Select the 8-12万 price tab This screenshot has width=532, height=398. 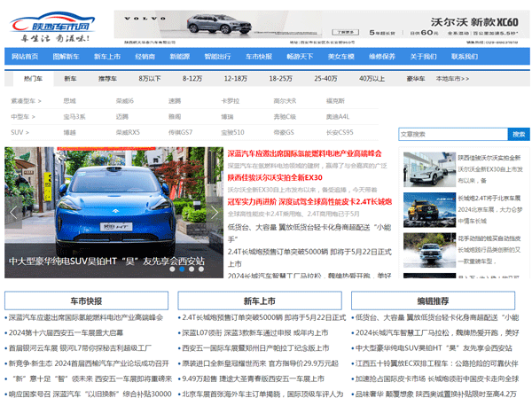click(x=192, y=79)
